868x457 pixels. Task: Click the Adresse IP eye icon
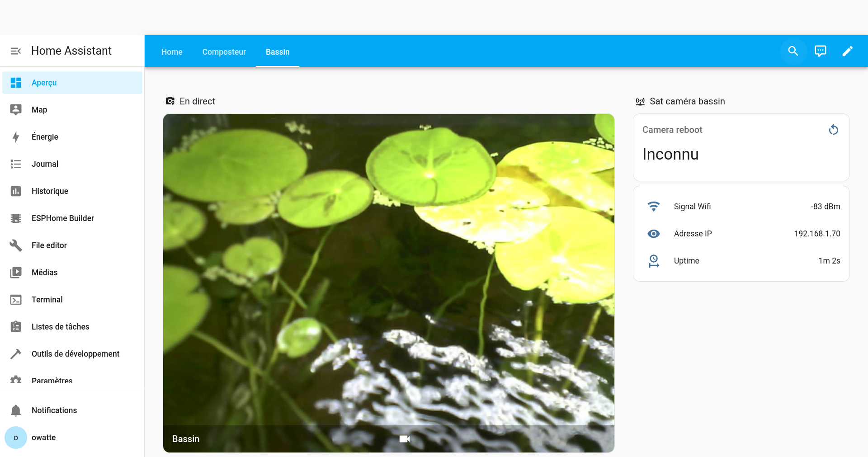(x=653, y=234)
